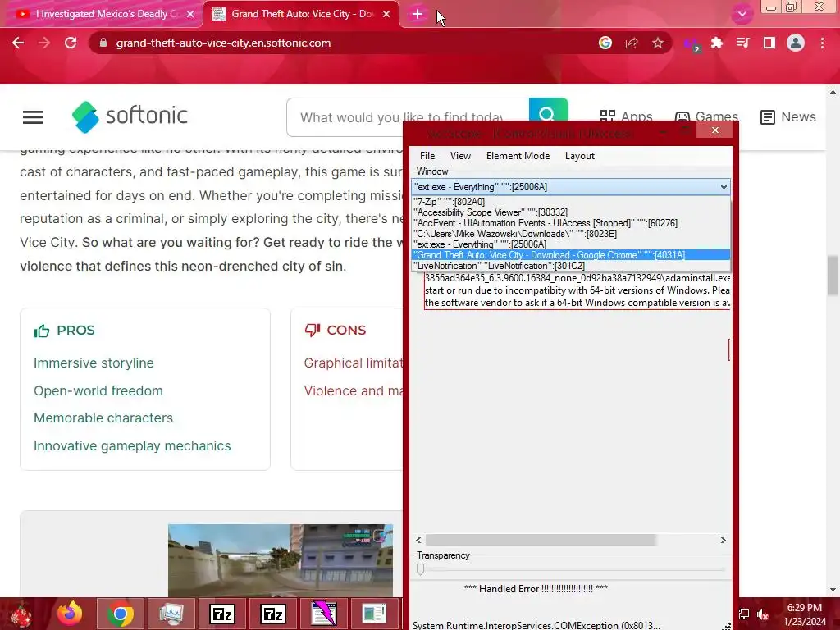The width and height of the screenshot is (840, 630).
Task: Open the first 7-Zip taskbar window
Action: tap(221, 614)
